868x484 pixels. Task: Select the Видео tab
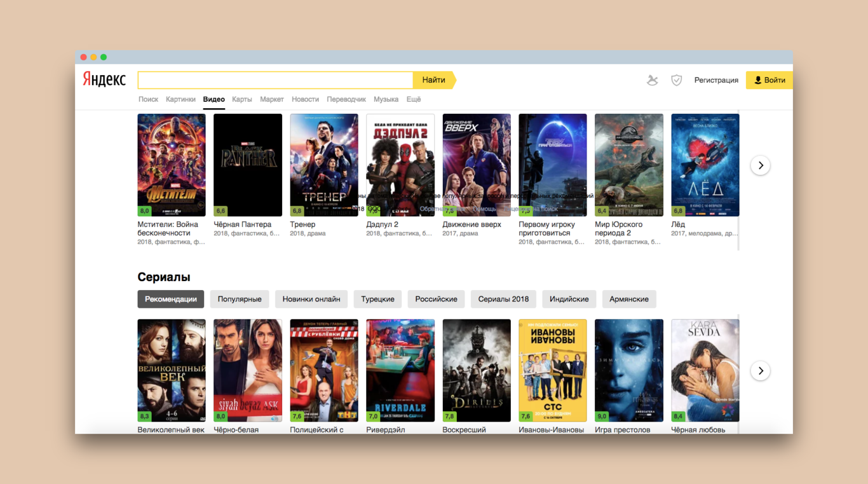[214, 99]
